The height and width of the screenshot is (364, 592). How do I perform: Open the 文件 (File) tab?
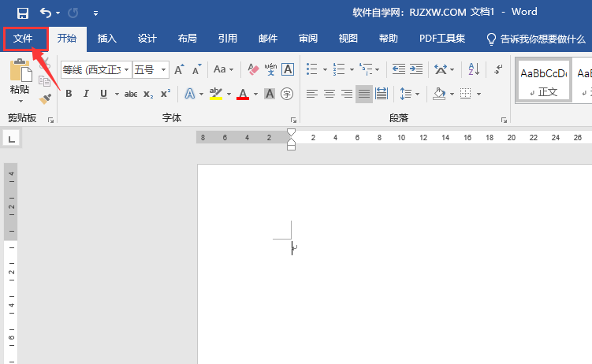pos(23,39)
